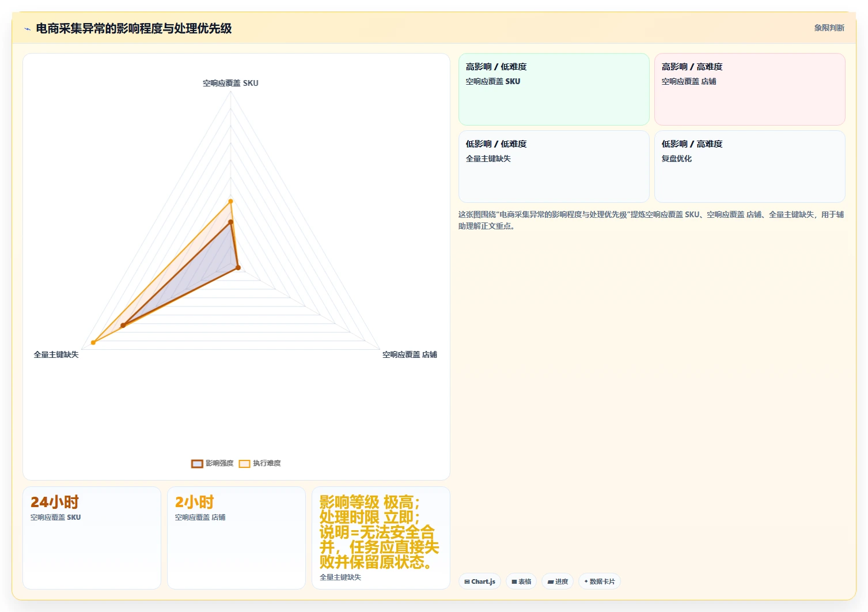The image size is (868, 612).
Task: Click 空响应覆盖 SKU text in green quadrant card
Action: coord(493,81)
